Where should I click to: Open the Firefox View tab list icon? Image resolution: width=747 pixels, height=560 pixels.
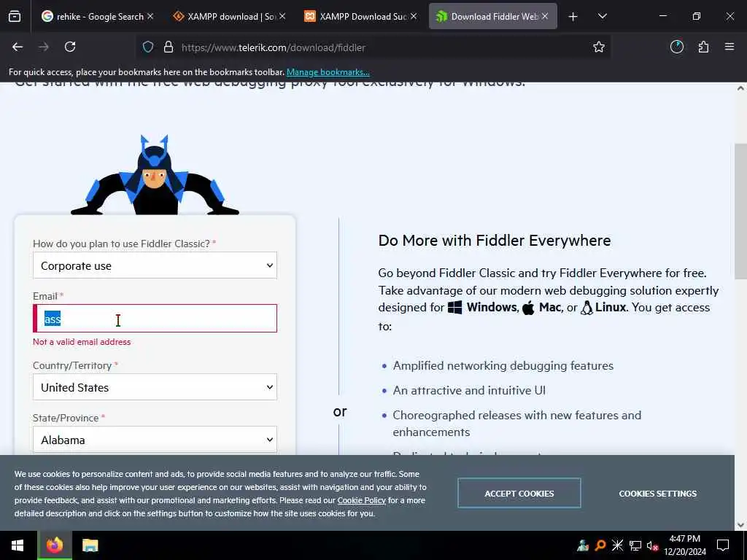[15, 16]
